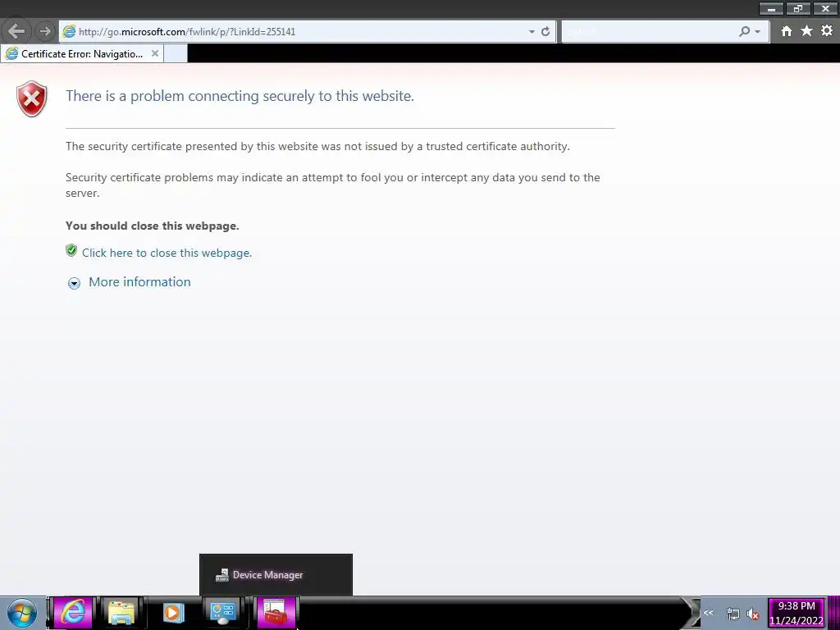Open a new blank tab
Screen dimensions: 840x630
[x=176, y=53]
